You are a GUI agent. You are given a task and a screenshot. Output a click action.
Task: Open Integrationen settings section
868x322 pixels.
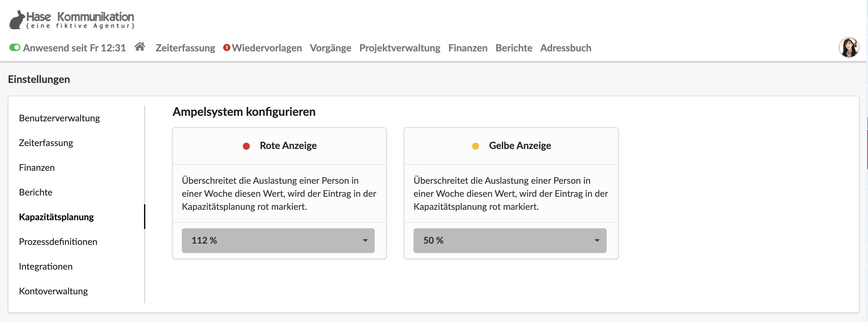point(46,266)
